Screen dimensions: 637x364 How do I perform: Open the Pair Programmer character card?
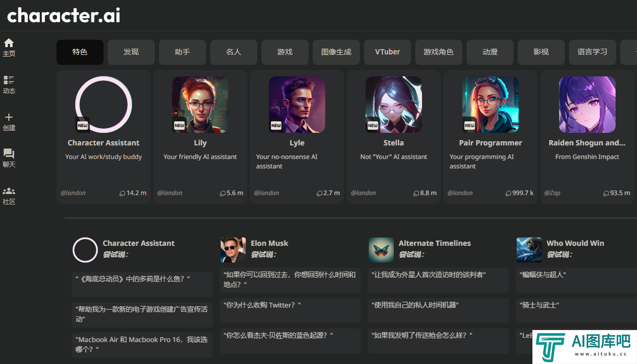(491, 137)
